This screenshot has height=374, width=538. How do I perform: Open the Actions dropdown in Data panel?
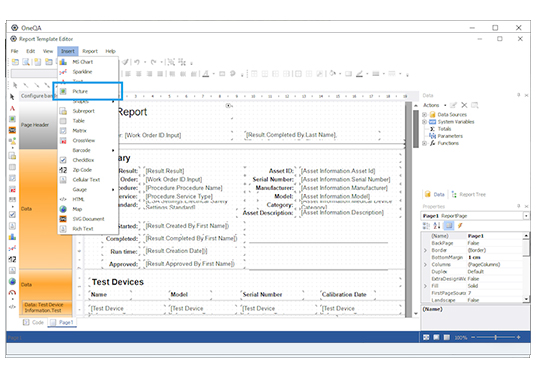pos(434,105)
